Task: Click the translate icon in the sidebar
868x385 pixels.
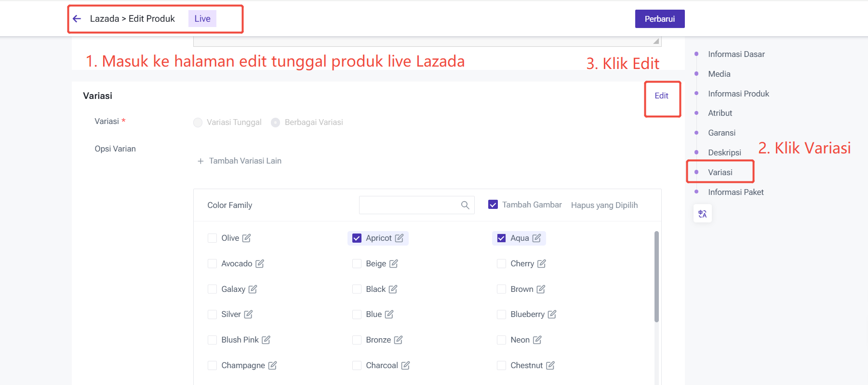Action: [x=702, y=214]
